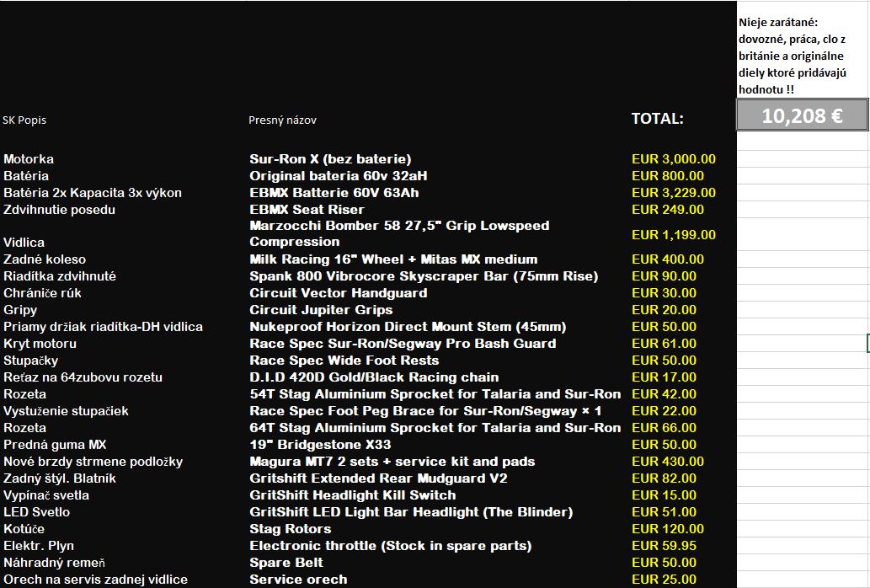The image size is (870, 588).
Task: Select 'Kryt motoru' cell
Action: coord(40,344)
